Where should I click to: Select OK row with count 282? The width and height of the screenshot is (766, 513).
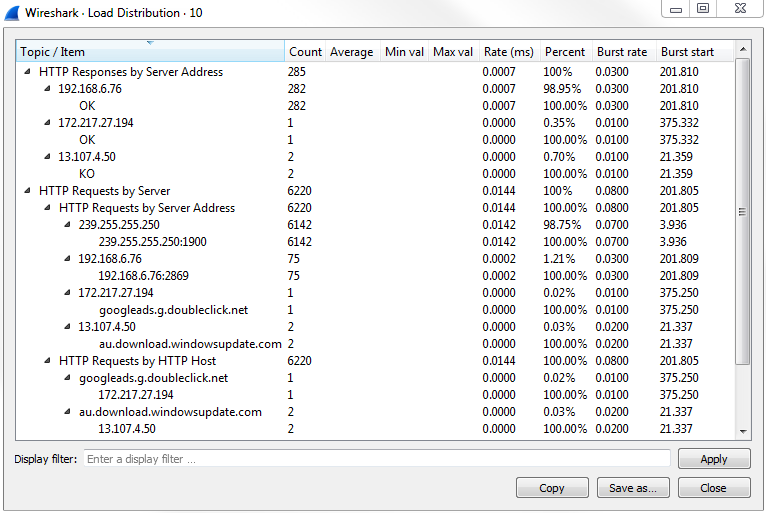coord(375,106)
